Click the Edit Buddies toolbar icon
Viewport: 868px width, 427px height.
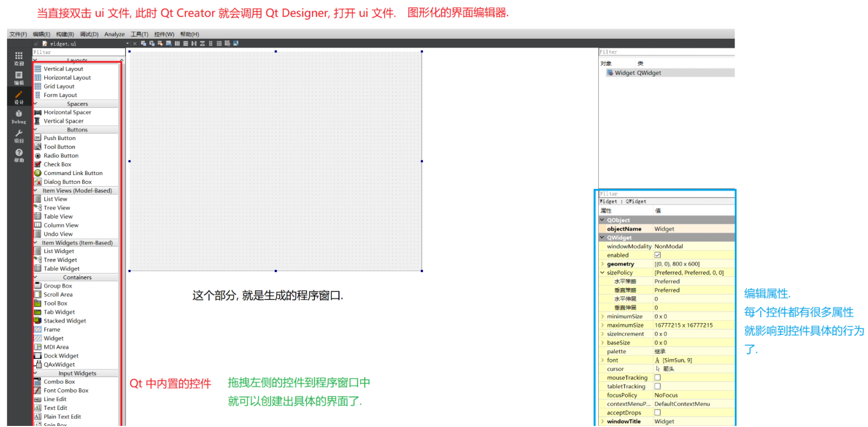[x=160, y=43]
